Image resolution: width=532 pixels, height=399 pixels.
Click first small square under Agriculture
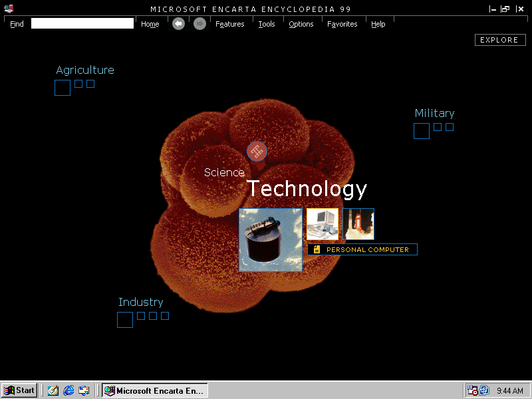(78, 84)
